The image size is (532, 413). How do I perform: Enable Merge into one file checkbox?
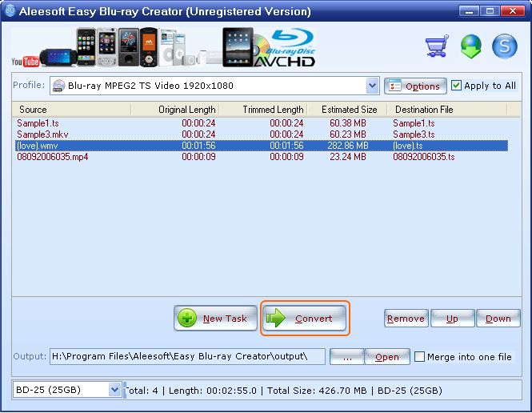click(419, 357)
